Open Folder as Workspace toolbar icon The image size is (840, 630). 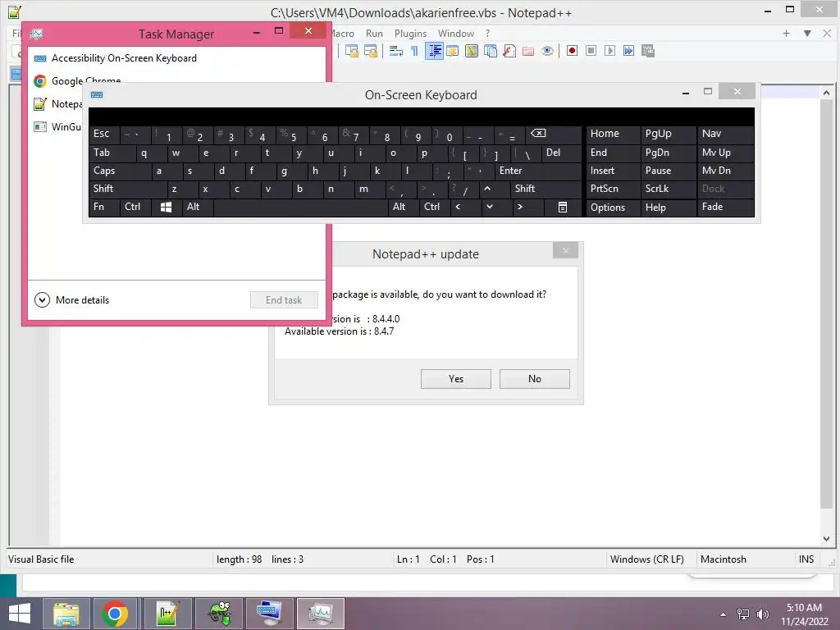[x=528, y=51]
